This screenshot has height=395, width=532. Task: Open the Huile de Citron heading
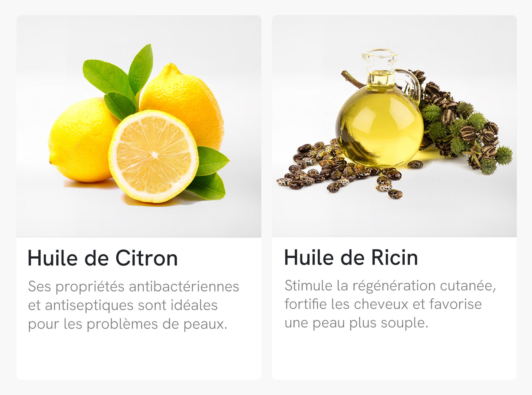pyautogui.click(x=103, y=259)
